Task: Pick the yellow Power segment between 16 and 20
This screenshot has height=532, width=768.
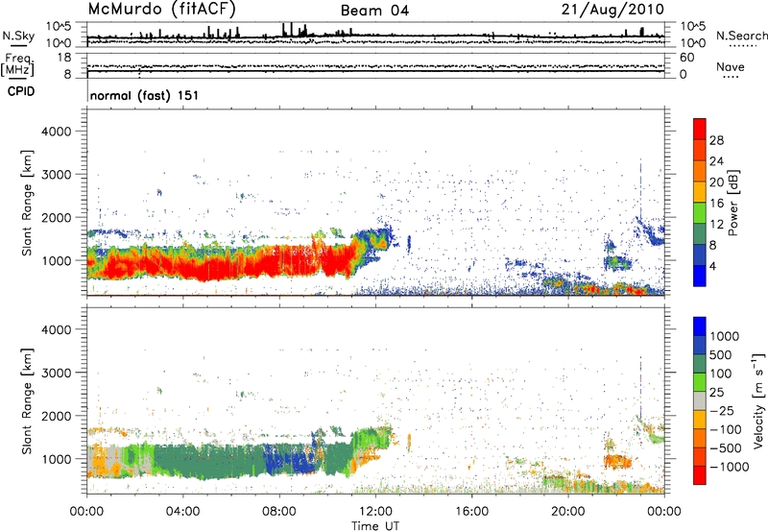Action: tap(700, 192)
